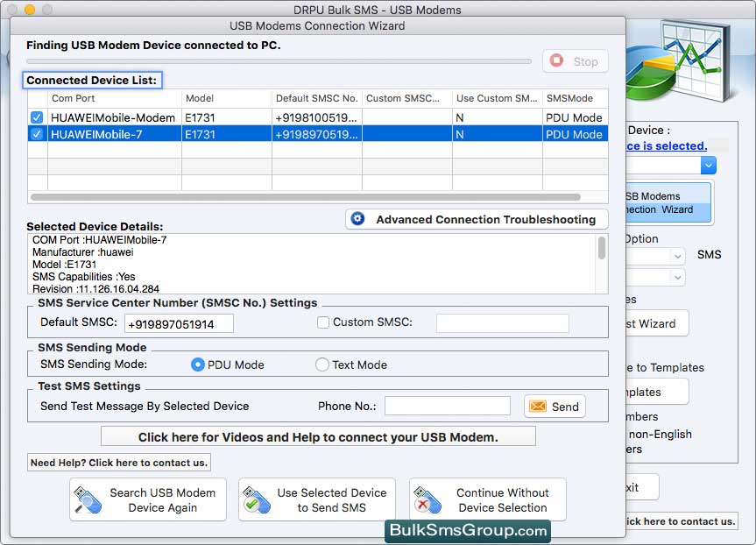Click the Use Custom SM... column header
Screen dimensions: 756x545
pos(498,98)
